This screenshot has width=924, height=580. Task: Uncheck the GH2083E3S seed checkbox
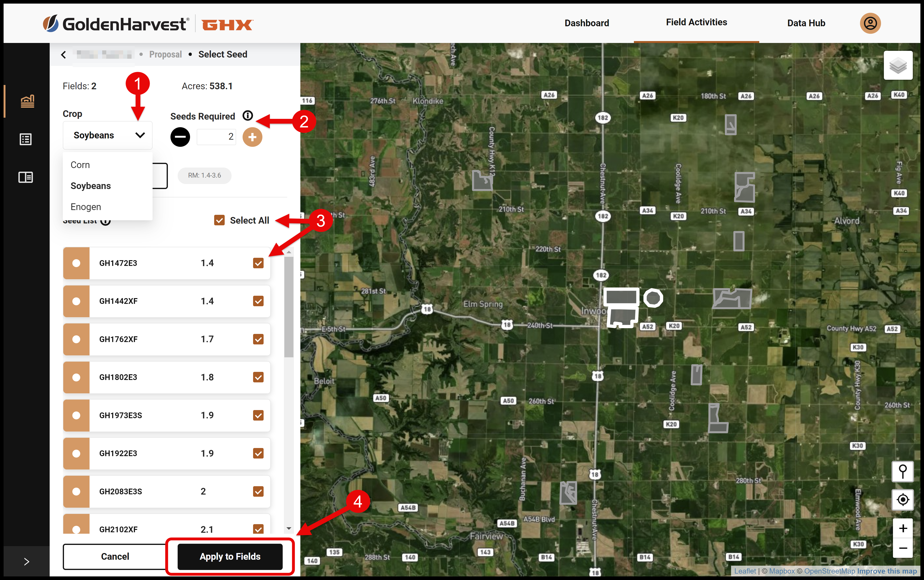tap(258, 491)
